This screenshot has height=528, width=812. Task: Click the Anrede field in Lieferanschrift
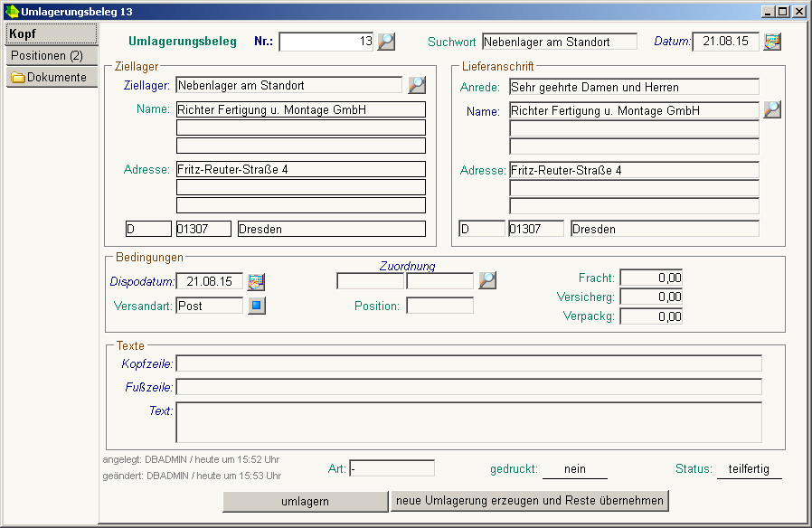pos(634,87)
